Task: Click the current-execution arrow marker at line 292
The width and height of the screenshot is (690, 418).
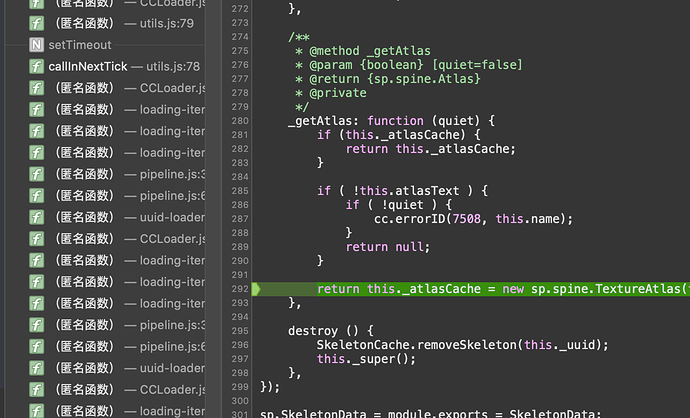Action: 256,289
